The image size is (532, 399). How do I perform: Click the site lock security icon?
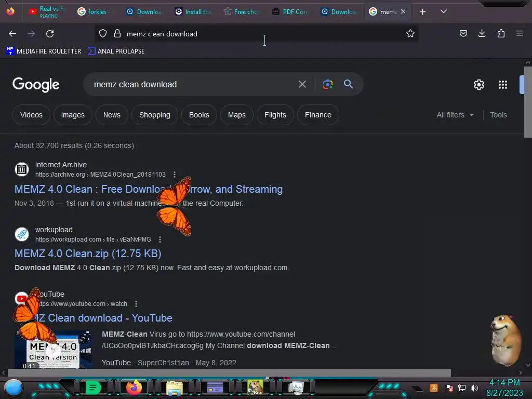tap(117, 34)
